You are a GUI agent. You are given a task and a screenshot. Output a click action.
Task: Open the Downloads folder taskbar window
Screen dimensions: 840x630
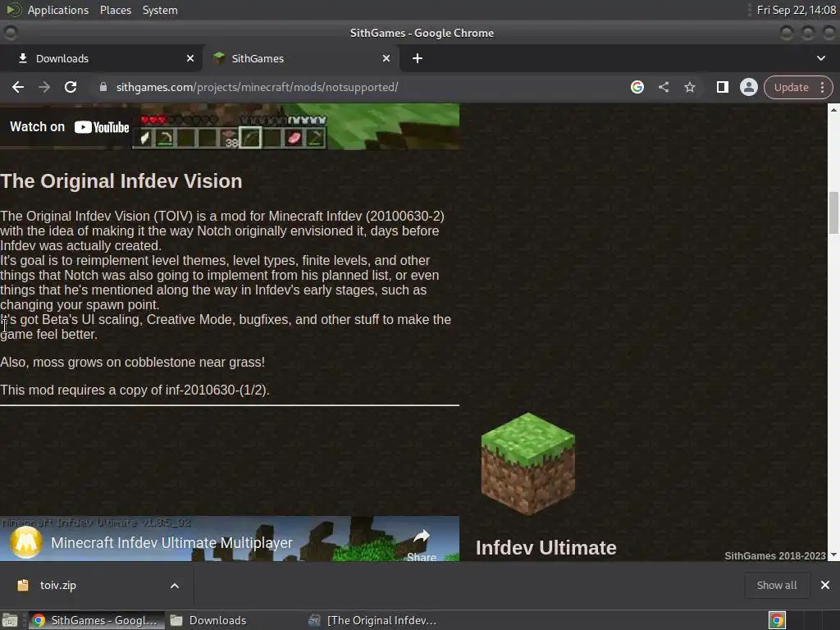click(x=209, y=620)
